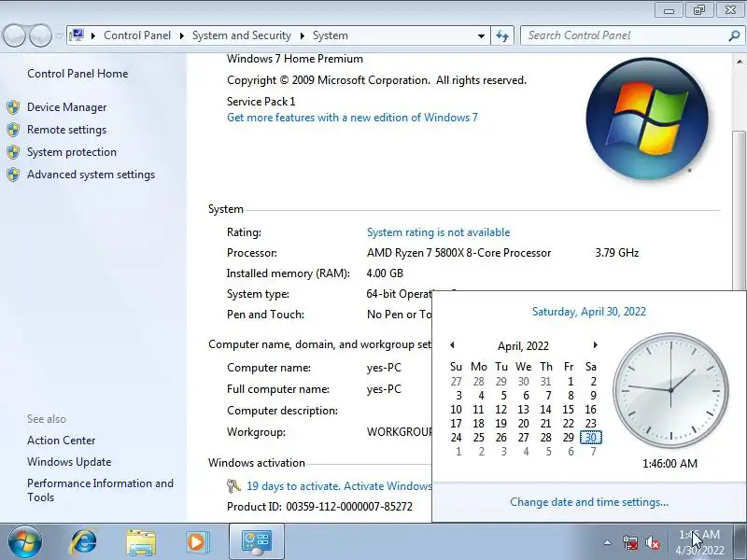Viewport: 747px width, 560px height.
Task: Expand arrow after System and Security breadcrumb
Action: pyautogui.click(x=302, y=35)
